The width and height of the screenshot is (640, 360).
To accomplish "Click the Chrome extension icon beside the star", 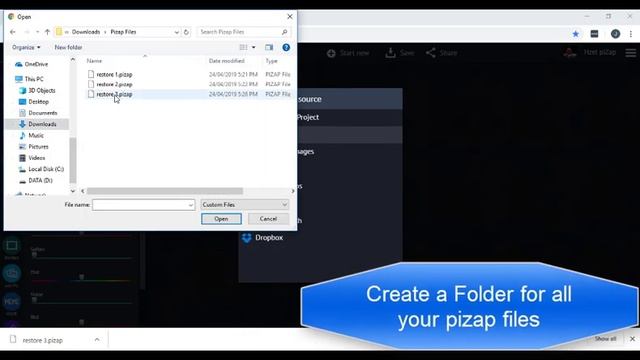I will (x=594, y=34).
